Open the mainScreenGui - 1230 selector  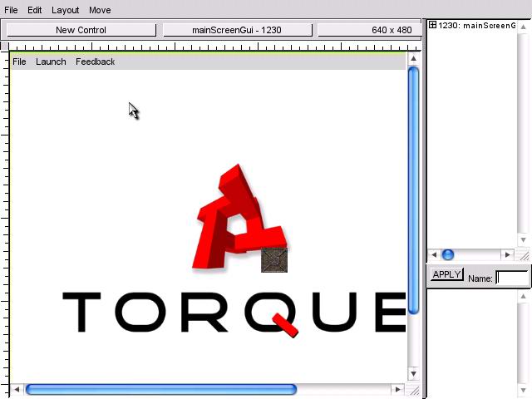tap(237, 30)
